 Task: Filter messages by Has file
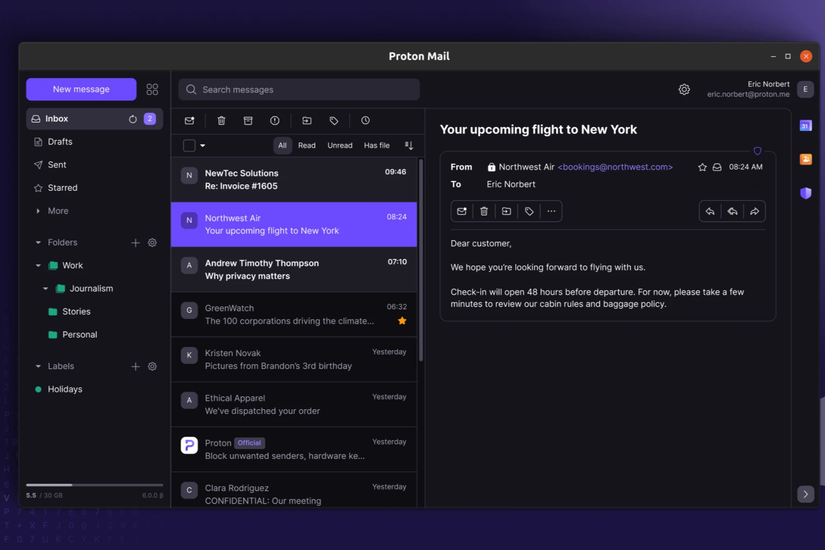377,145
